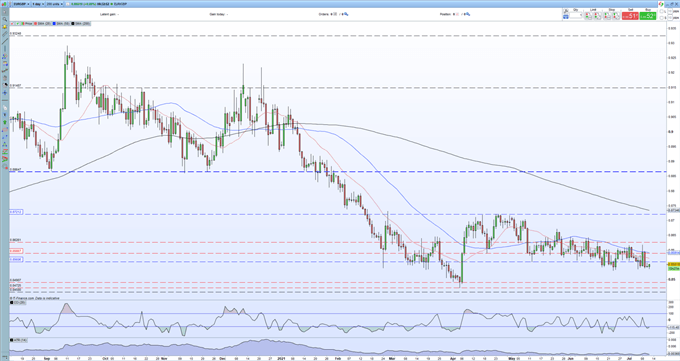Click the candlestick chart icon top-left

(4, 4)
